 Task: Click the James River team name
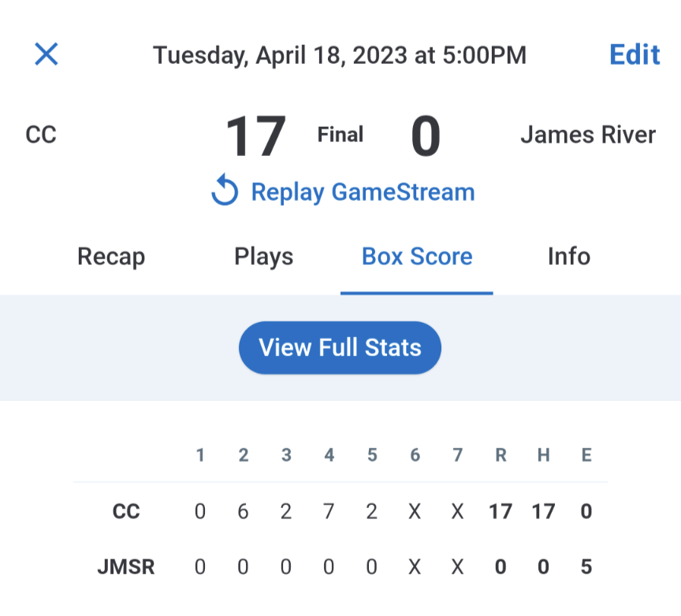click(x=588, y=135)
